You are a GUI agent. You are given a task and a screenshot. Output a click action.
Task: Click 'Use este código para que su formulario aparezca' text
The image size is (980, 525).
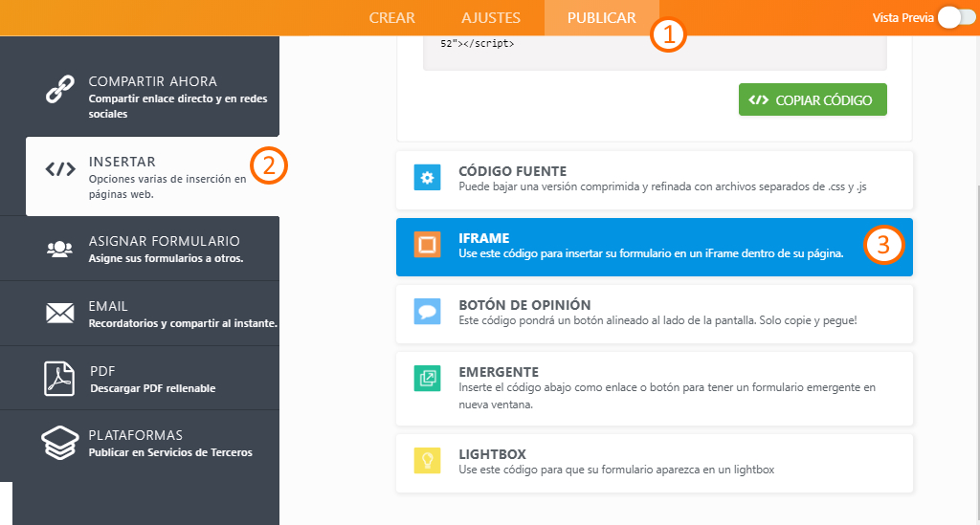[x=616, y=470]
